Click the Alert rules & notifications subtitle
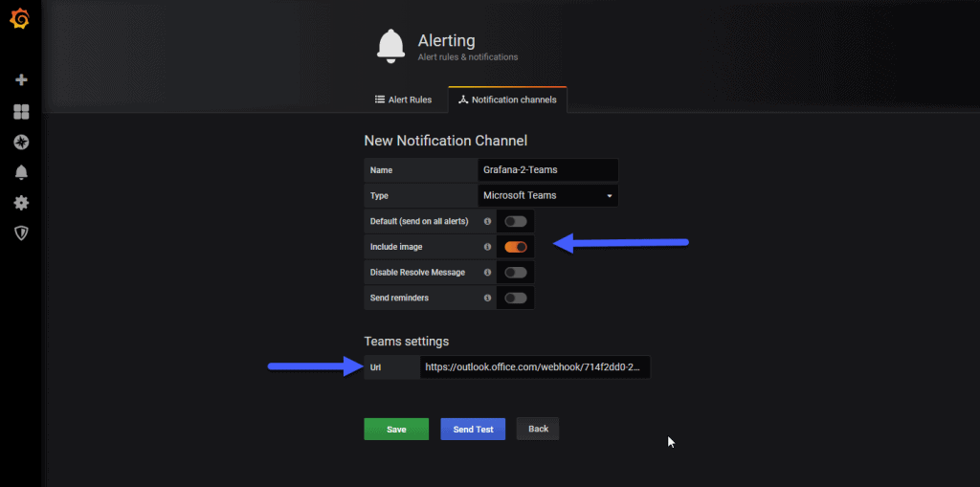The height and width of the screenshot is (487, 980). click(x=467, y=56)
